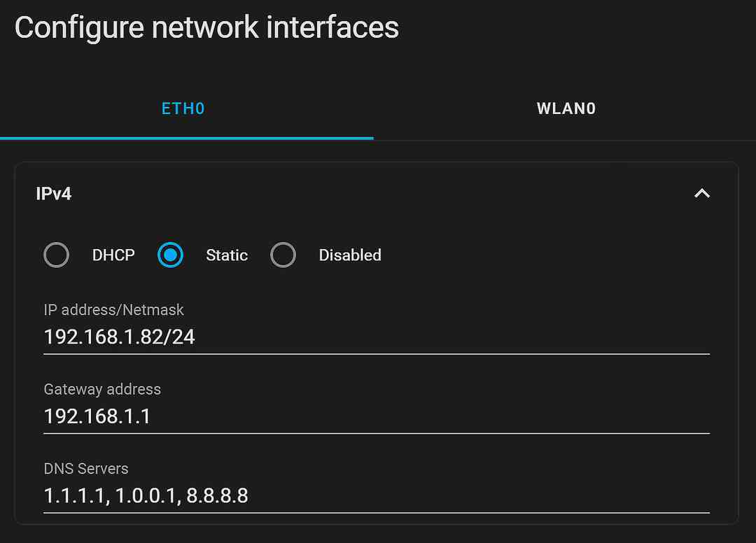Click the IP address/Netmask label
The image size is (756, 543).
pos(113,310)
